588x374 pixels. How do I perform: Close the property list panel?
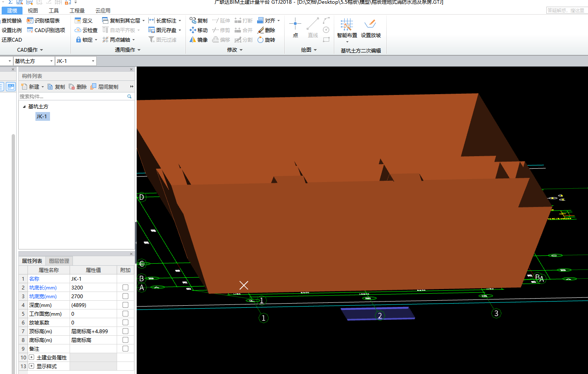pos(131,254)
